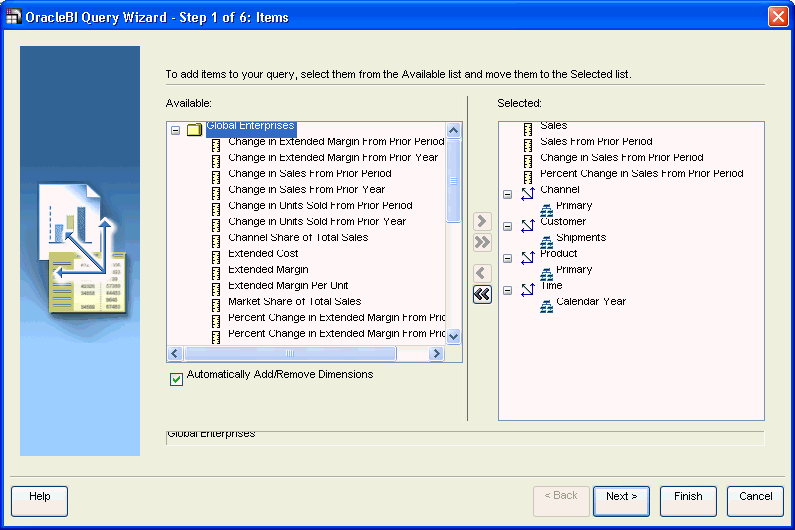Select the Global Enterprises label in tree
795x530 pixels.
(x=250, y=128)
